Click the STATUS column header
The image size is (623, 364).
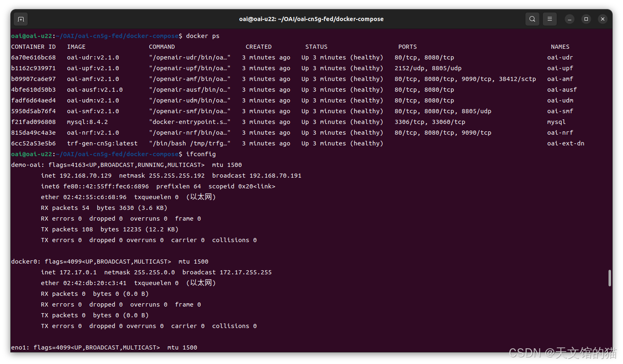click(316, 47)
